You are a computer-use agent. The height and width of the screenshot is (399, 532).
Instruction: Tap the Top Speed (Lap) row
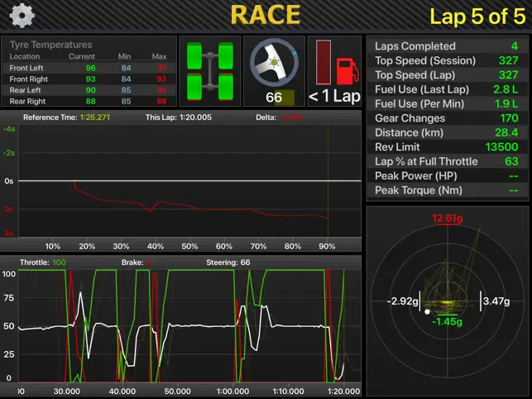447,75
